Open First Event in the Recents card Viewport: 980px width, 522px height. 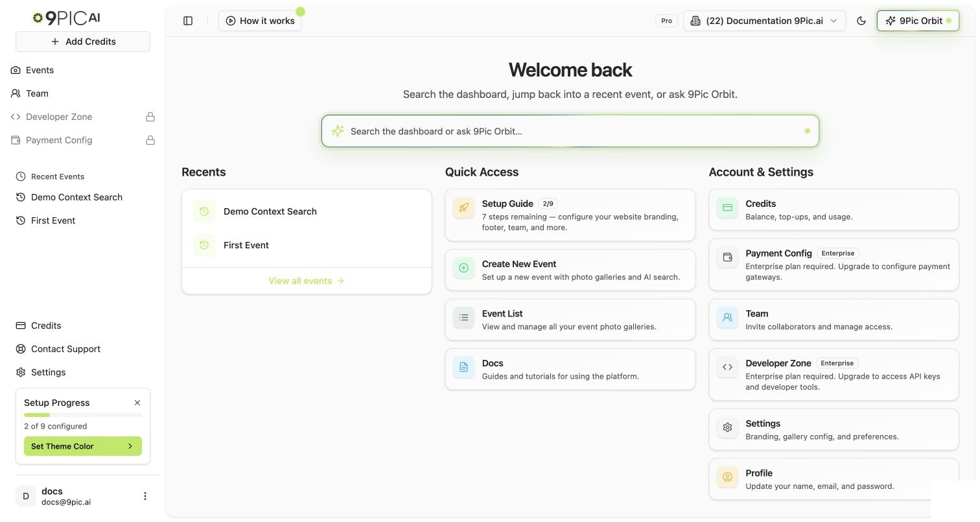pos(307,245)
